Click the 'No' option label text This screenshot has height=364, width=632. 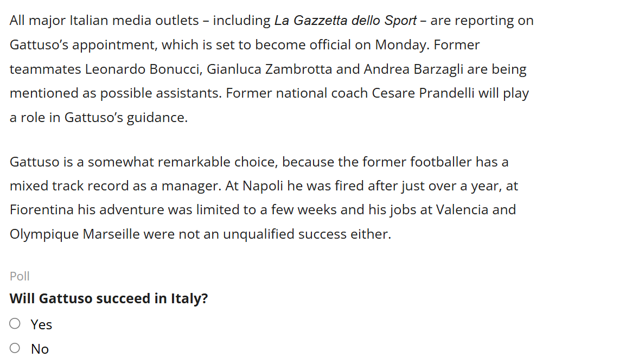[x=40, y=349]
